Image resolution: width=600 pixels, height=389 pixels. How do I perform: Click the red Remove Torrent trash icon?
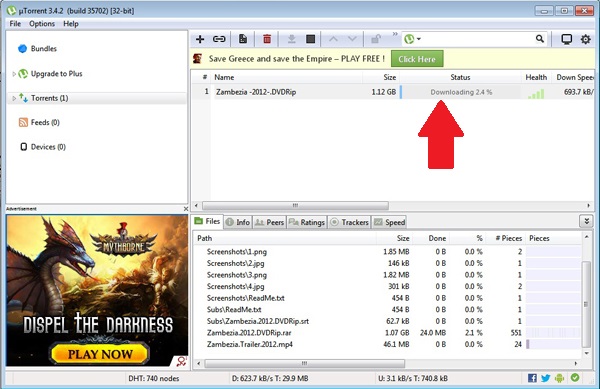[267, 39]
